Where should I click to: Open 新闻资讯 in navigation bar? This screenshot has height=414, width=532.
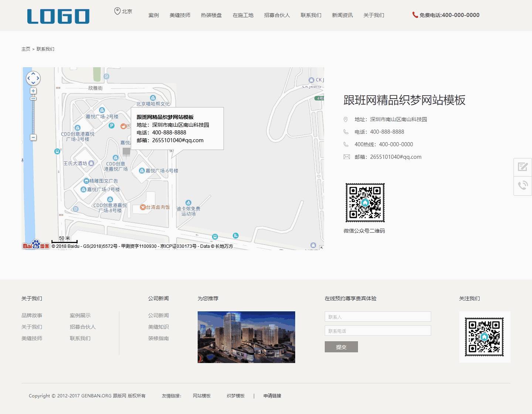tap(342, 15)
